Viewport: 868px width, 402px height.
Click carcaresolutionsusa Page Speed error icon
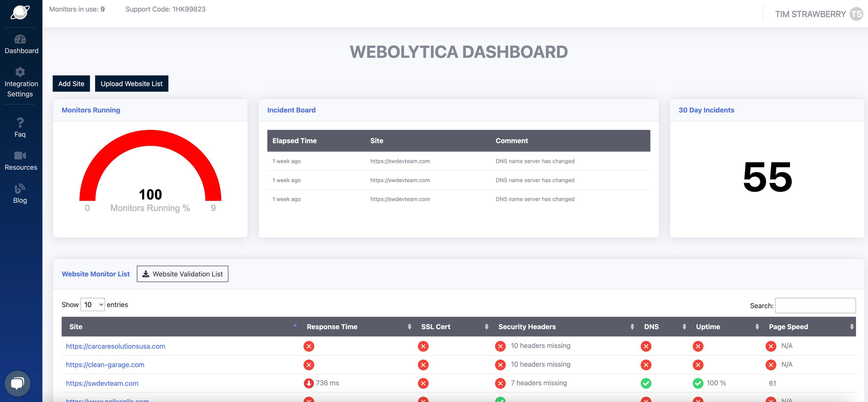771,346
